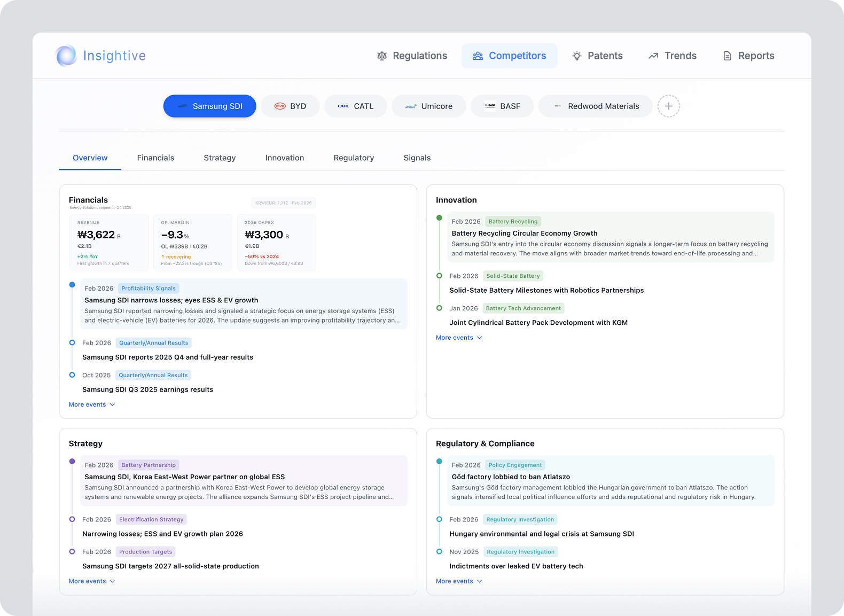This screenshot has width=844, height=616.
Task: Click Nov 2025 Regulatory Investigation tag
Action: tap(521, 552)
